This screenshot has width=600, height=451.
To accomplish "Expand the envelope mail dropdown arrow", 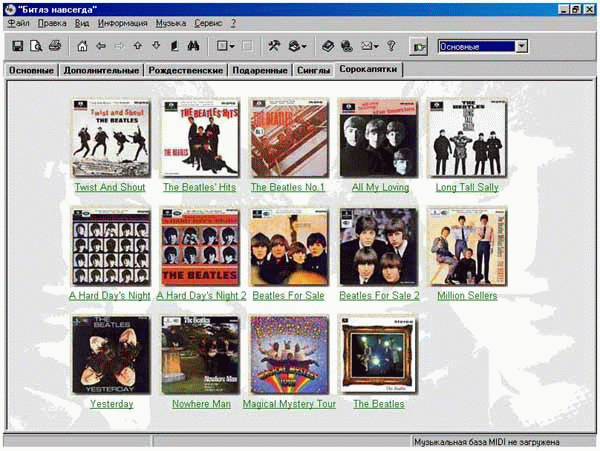I will click(x=376, y=47).
